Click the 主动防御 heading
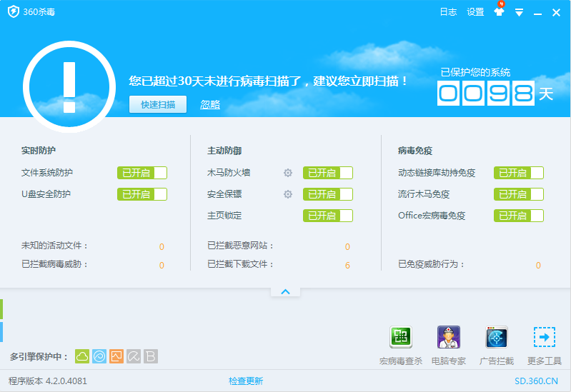571x392 pixels. pyautogui.click(x=224, y=151)
